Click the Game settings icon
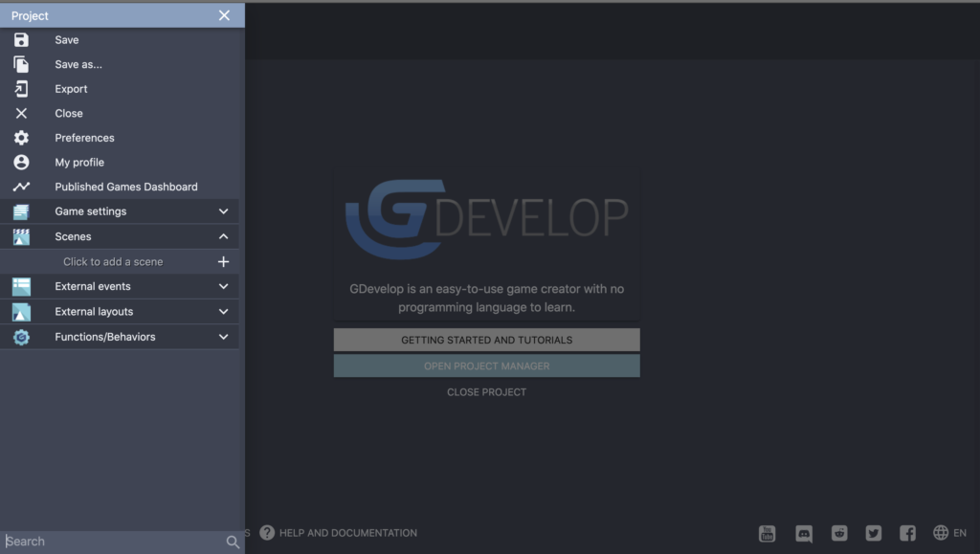980x554 pixels. tap(21, 211)
